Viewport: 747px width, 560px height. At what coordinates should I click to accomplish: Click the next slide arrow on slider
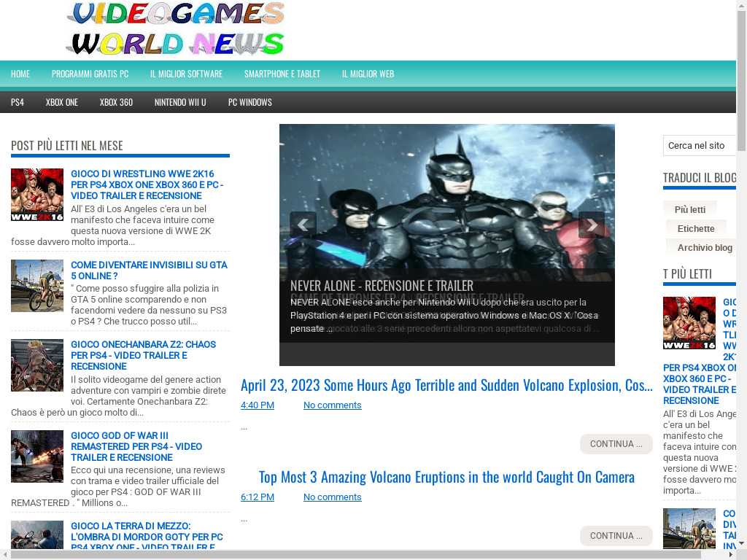click(591, 225)
